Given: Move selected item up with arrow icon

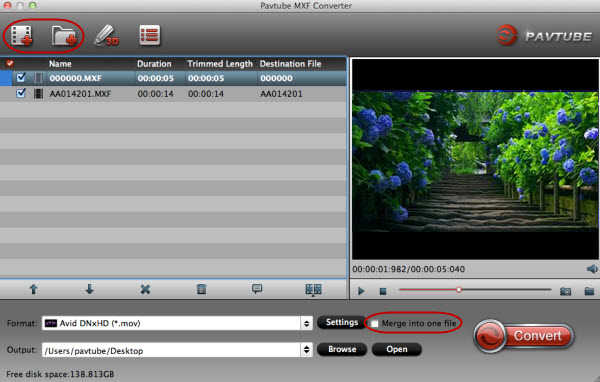Looking at the screenshot, I should (34, 289).
